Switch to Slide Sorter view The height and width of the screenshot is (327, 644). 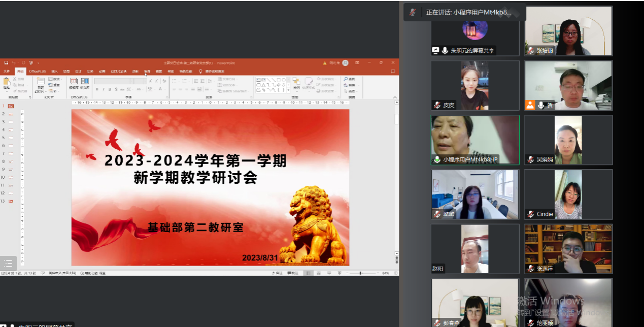tap(318, 273)
